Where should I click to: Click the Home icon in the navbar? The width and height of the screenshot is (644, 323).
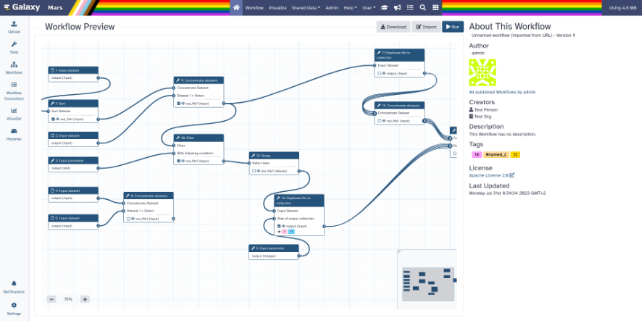point(236,7)
